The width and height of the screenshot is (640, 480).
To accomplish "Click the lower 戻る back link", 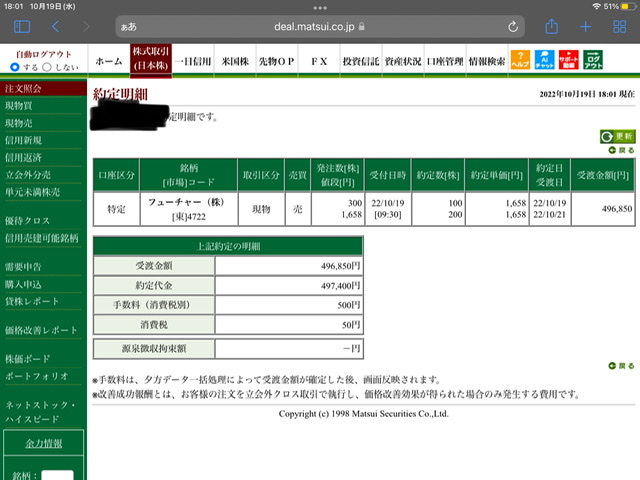I will [x=621, y=366].
